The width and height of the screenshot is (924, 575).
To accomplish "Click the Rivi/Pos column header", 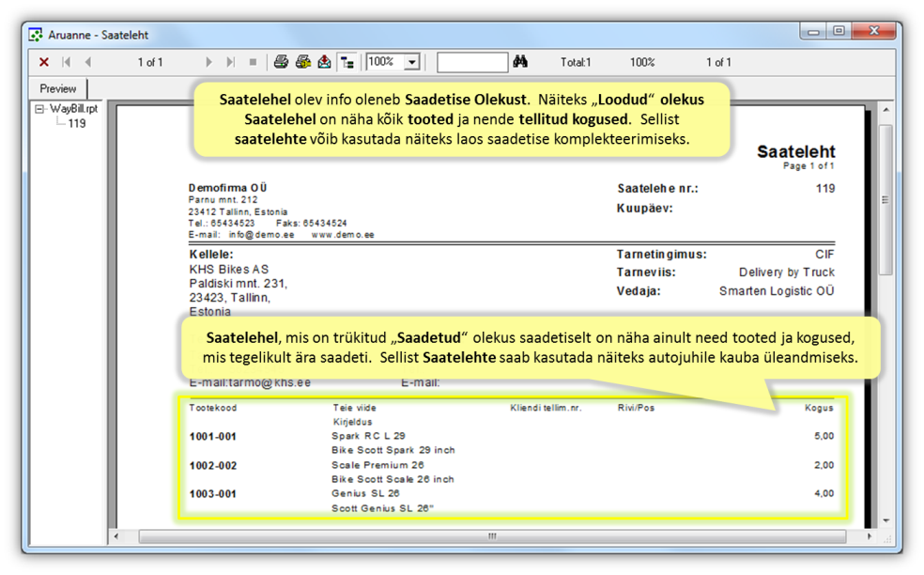I will pyautogui.click(x=636, y=408).
